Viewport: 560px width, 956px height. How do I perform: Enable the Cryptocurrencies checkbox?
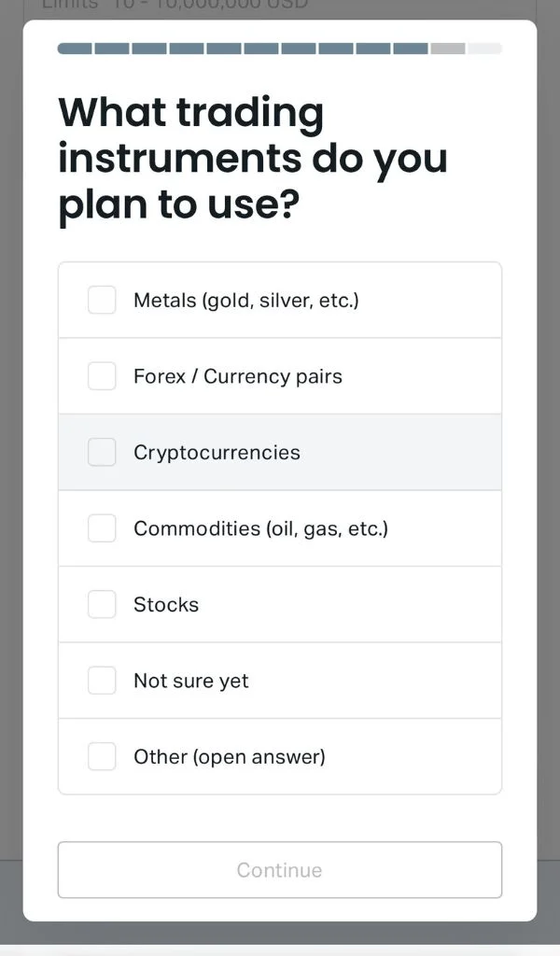point(102,452)
